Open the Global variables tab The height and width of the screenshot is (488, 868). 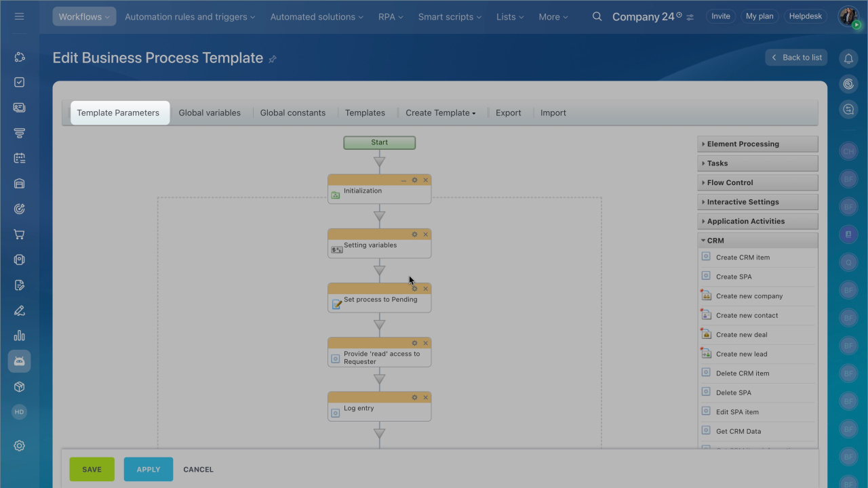[x=210, y=113]
